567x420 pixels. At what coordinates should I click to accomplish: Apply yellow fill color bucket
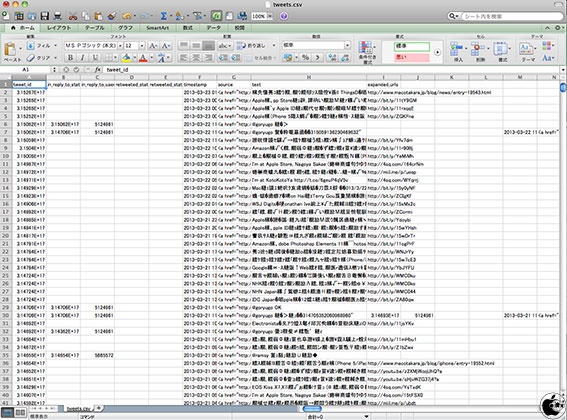click(126, 58)
